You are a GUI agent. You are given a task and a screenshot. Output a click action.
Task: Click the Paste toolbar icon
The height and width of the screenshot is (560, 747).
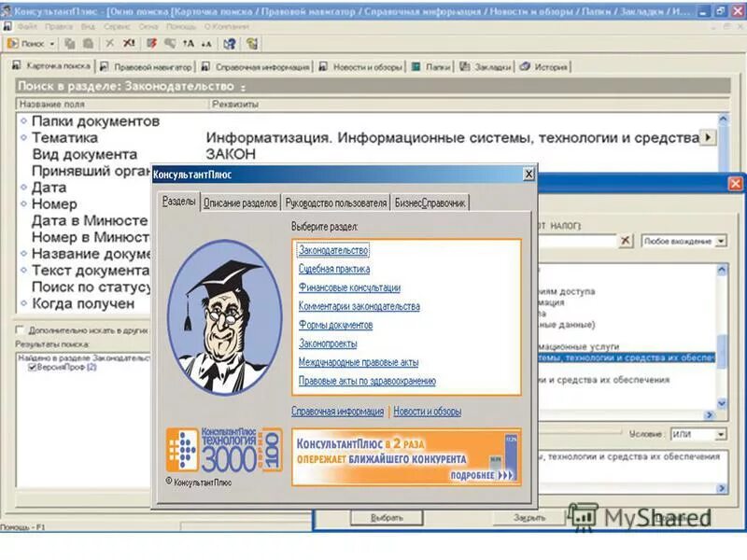88,44
